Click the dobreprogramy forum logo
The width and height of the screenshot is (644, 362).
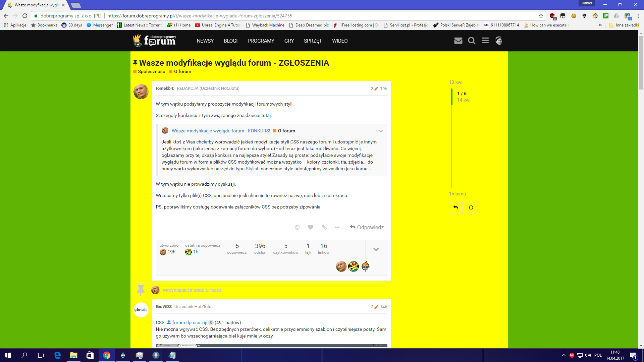[x=155, y=41]
